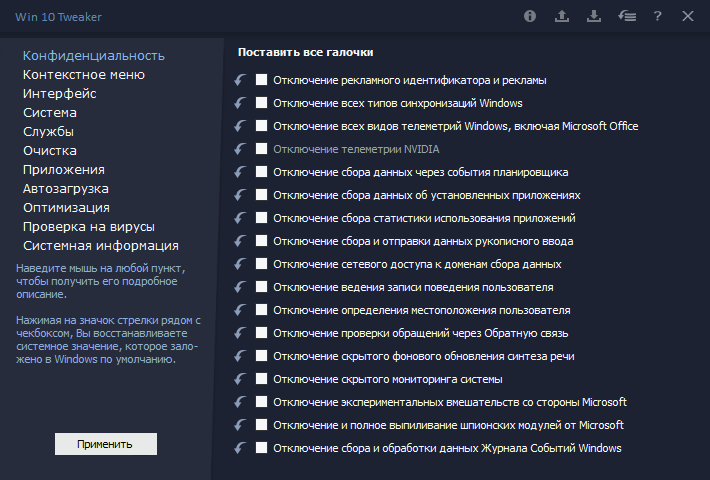Screen dimensions: 710x480
Task: Open the info icon in title bar
Action: (x=530, y=16)
